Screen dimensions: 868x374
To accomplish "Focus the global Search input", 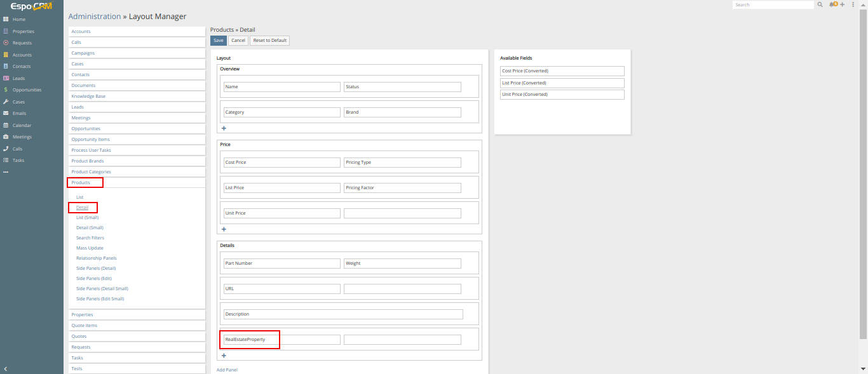I will tap(772, 4).
